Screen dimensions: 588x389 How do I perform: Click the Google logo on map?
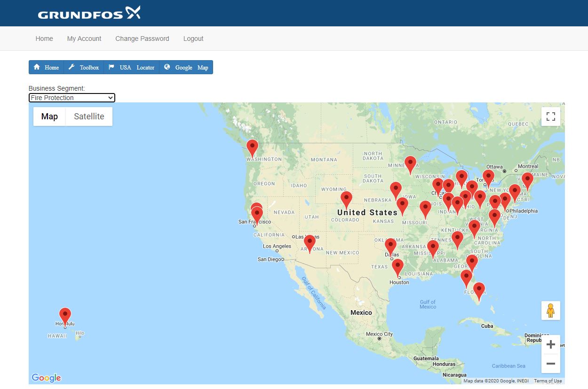(x=46, y=378)
